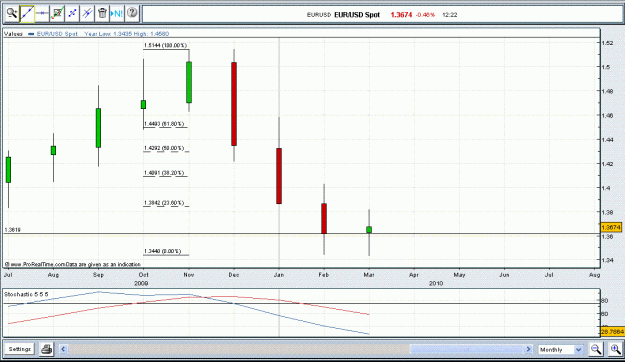This screenshot has height=362, width=625.
Task: Click the left scroll arrow of the scrollbar
Action: [63, 349]
